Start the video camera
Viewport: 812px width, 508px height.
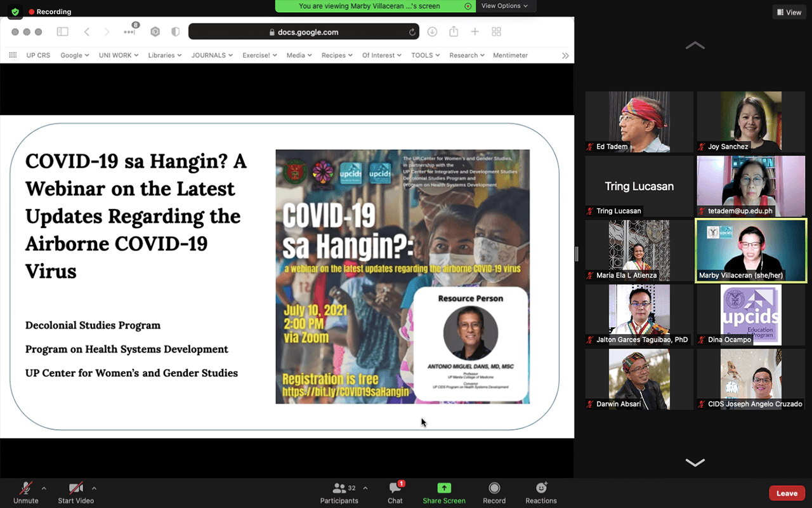pyautogui.click(x=76, y=493)
